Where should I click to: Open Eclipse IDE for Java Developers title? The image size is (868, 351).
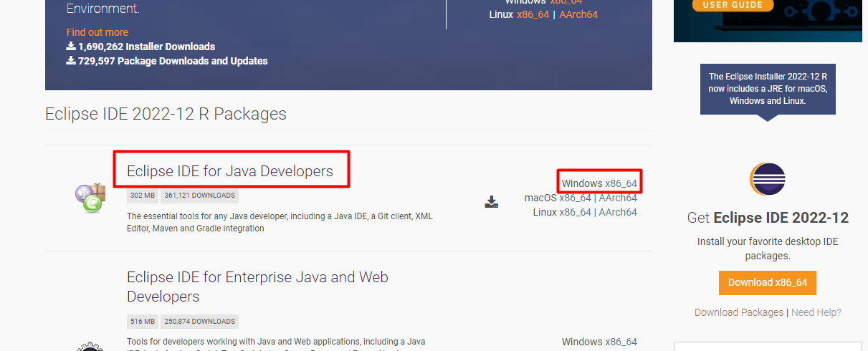coord(230,171)
